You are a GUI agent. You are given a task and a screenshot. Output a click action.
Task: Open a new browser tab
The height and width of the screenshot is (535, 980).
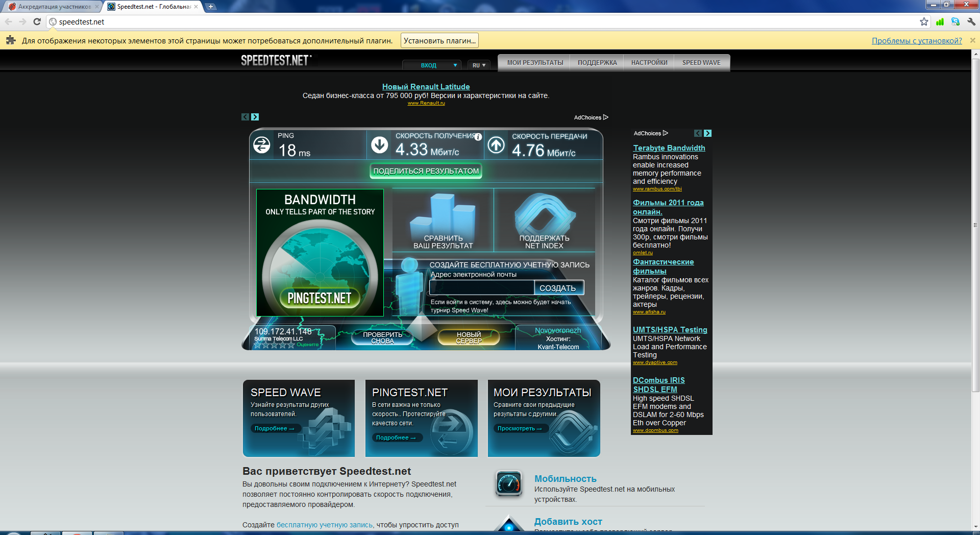point(210,7)
